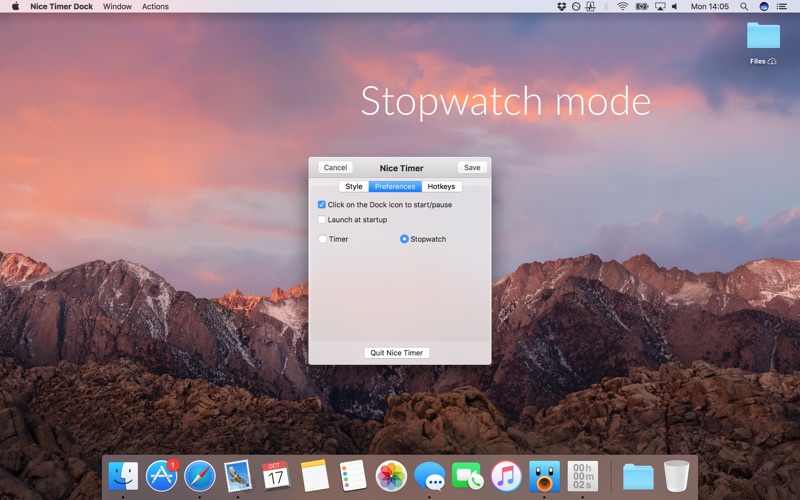Open the Window menu
Screen dimensions: 800x500
click(x=117, y=7)
